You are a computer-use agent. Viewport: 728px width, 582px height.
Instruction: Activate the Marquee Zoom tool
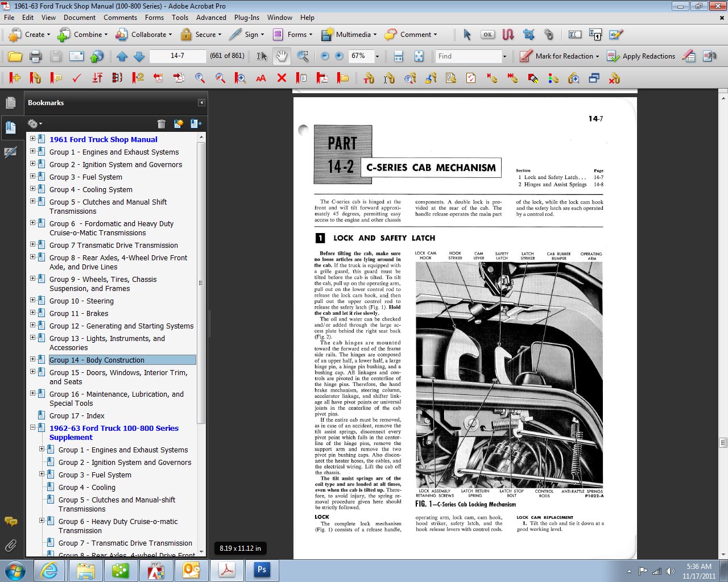click(x=303, y=56)
